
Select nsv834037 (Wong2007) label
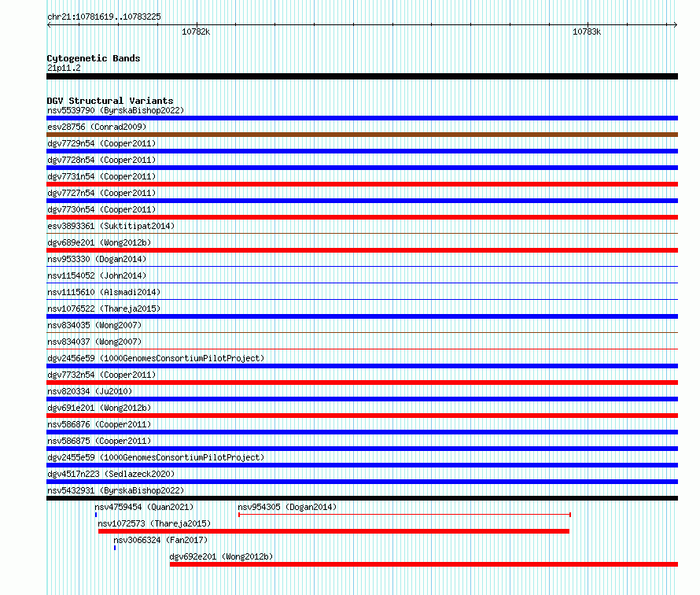coord(94,342)
